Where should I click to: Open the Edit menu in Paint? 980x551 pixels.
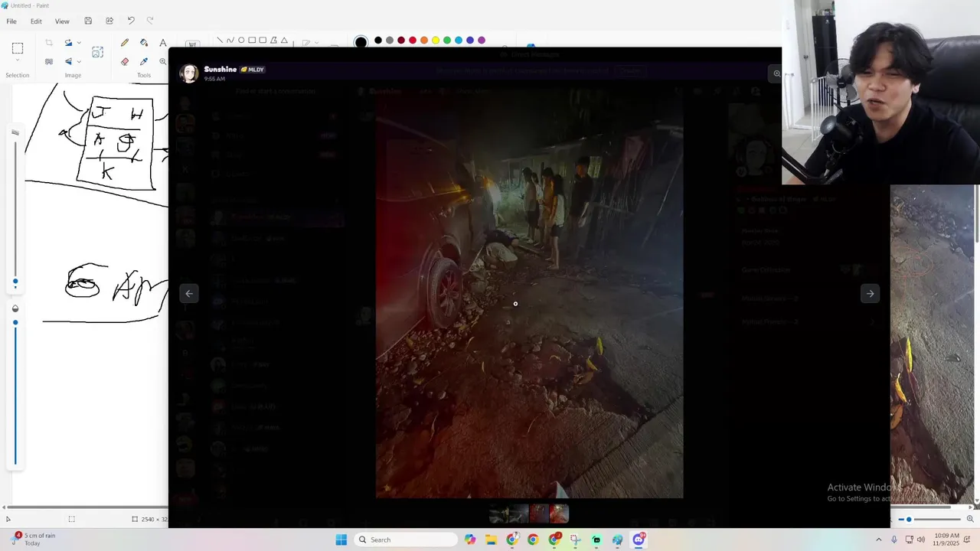pos(36,21)
